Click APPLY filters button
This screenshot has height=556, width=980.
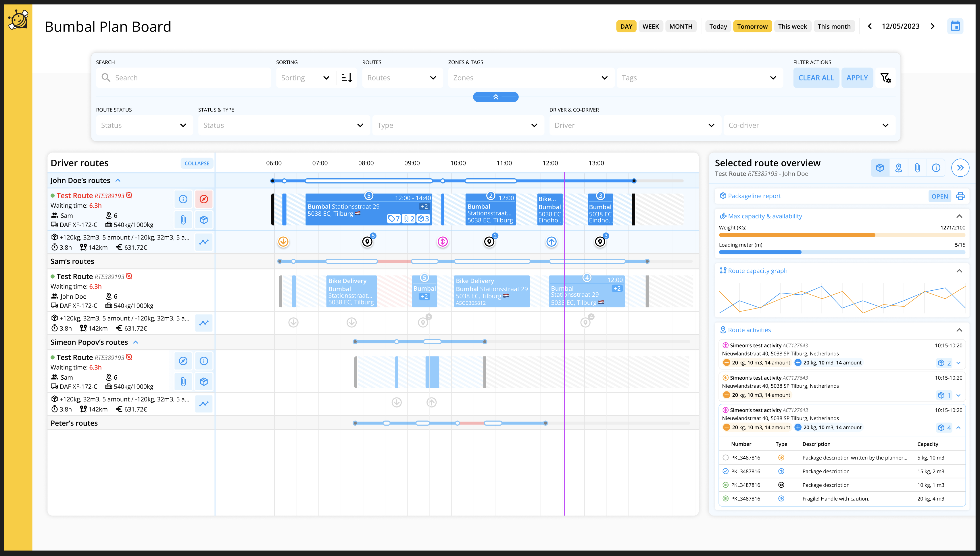pyautogui.click(x=857, y=78)
